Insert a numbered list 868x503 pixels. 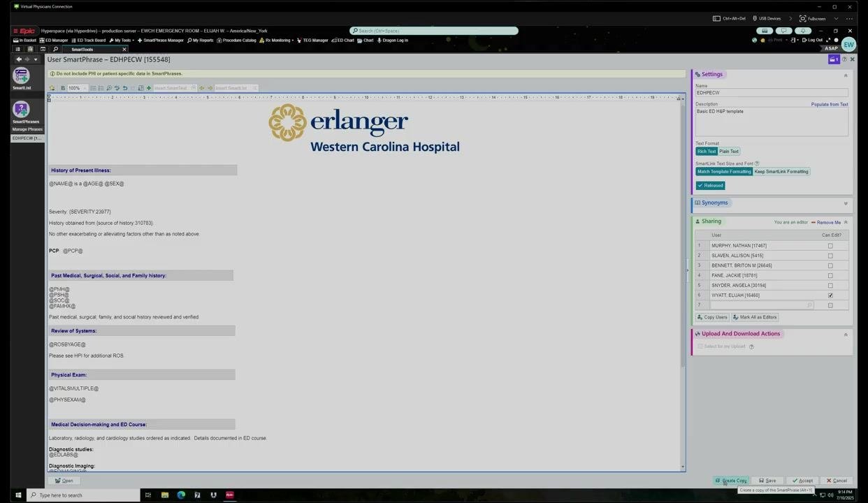(101, 88)
